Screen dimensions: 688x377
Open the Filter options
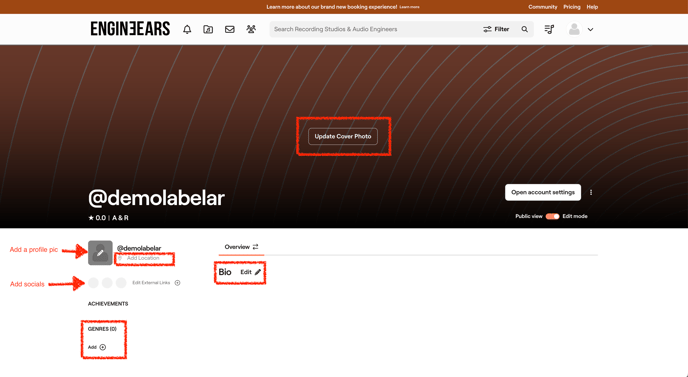pyautogui.click(x=496, y=29)
